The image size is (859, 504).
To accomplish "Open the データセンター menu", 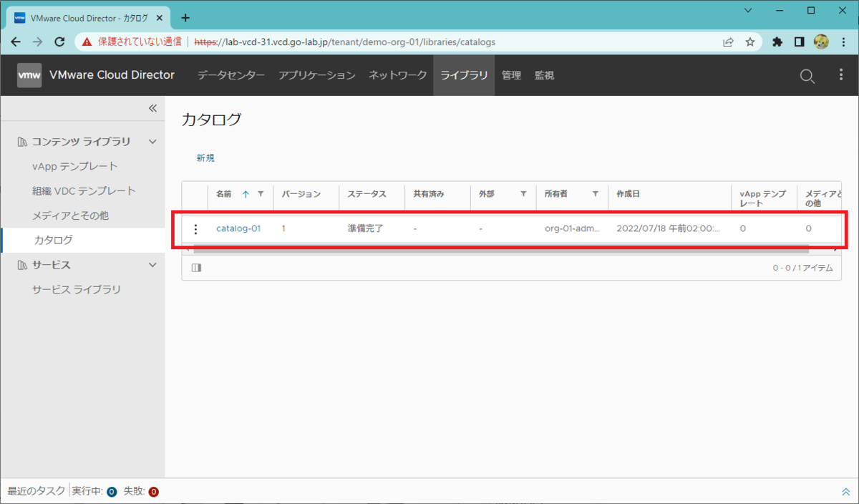I will coord(231,75).
